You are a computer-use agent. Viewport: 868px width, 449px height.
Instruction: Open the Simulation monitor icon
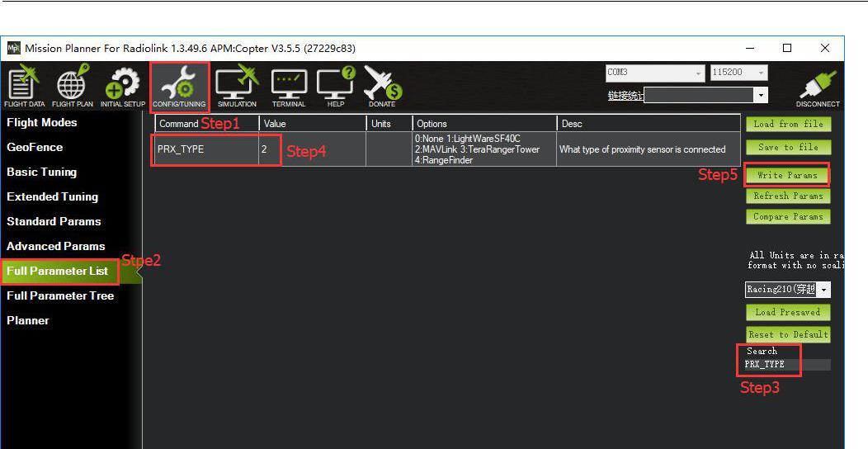point(237,87)
